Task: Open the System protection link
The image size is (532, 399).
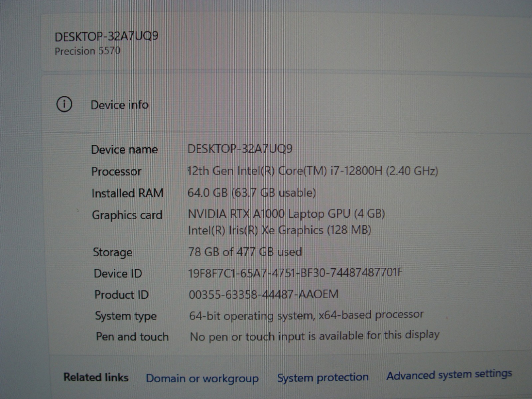Action: [323, 377]
